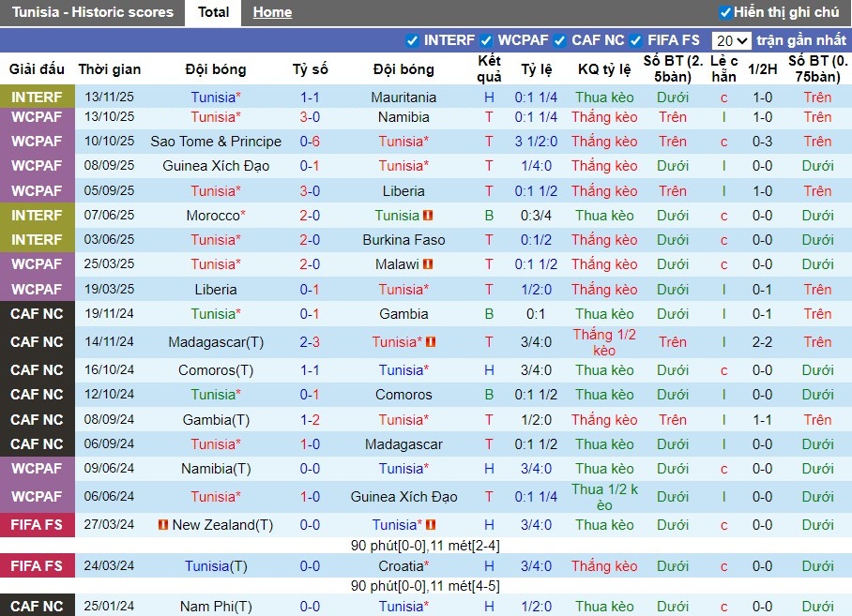The width and height of the screenshot is (852, 616).
Task: Toggle the INTERF filter checkbox
Action: pyautogui.click(x=412, y=40)
